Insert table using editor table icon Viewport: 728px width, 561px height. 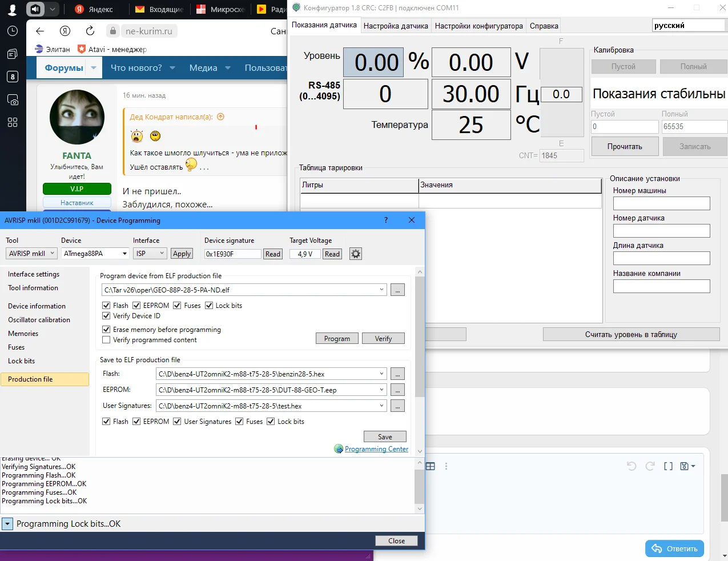click(431, 466)
